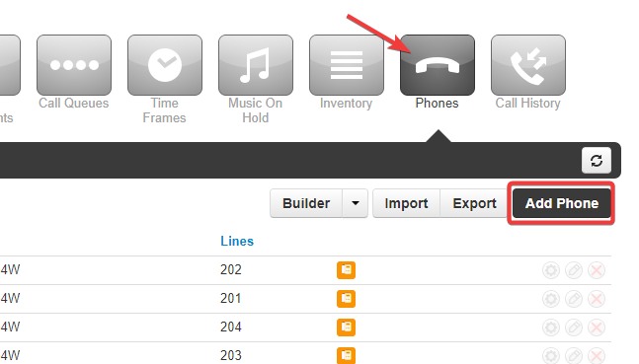The height and width of the screenshot is (364, 639).
Task: Open the Inventory section
Action: (x=347, y=65)
